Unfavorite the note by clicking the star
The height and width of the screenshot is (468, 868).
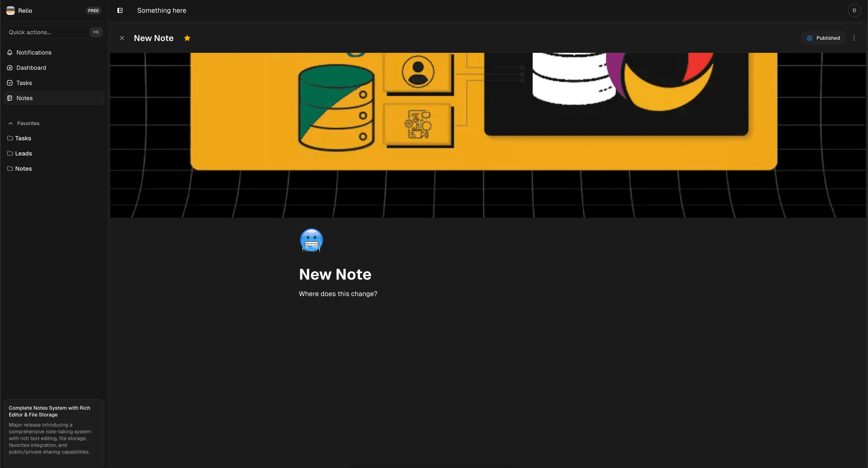click(187, 38)
